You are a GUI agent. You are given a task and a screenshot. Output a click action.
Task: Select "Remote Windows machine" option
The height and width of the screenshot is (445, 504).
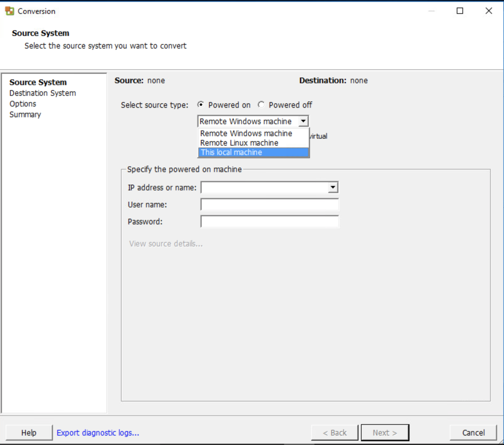pyautogui.click(x=246, y=133)
